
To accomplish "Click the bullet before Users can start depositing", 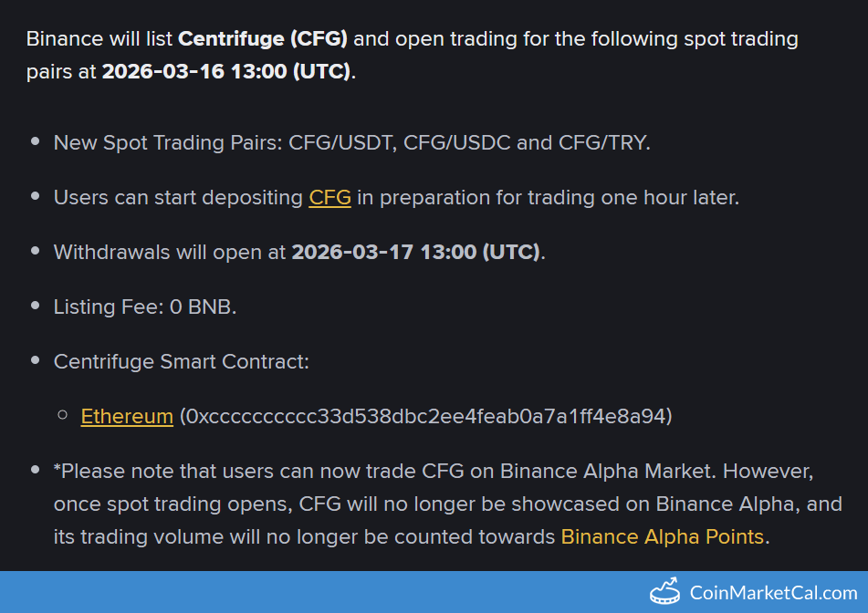I will click(x=36, y=196).
